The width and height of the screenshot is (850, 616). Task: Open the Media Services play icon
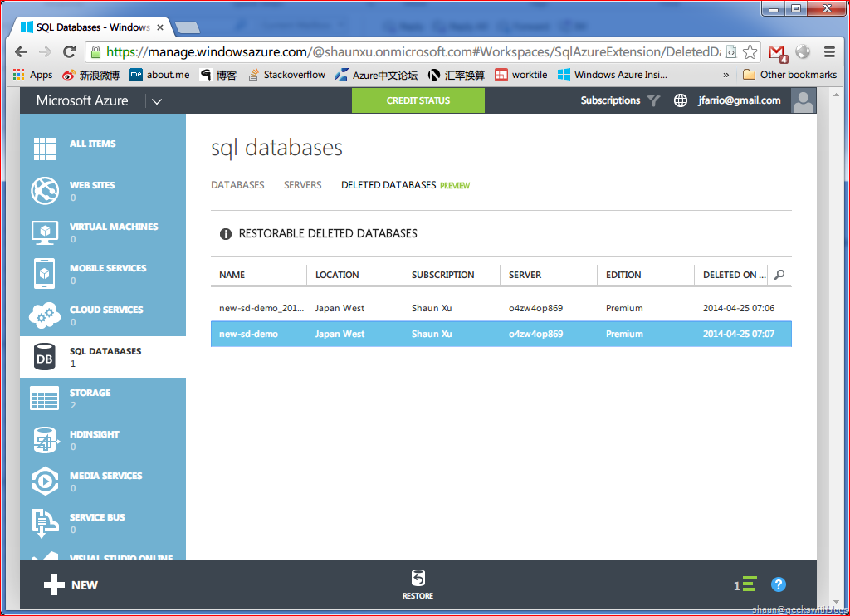[x=45, y=481]
